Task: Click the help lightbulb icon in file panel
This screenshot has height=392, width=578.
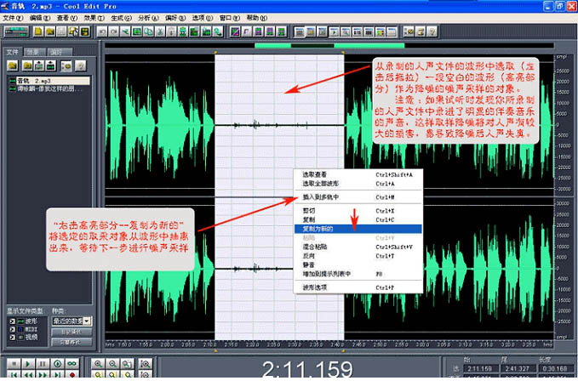Action: [80, 65]
